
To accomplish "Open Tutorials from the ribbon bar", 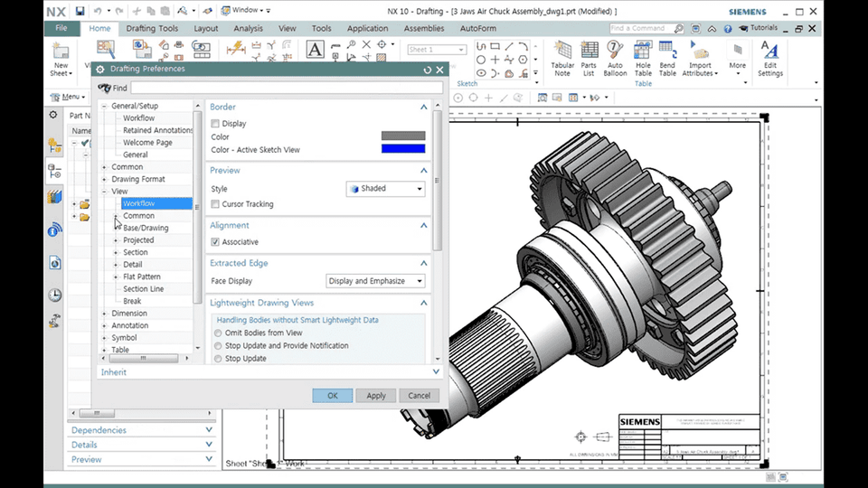I will point(759,28).
